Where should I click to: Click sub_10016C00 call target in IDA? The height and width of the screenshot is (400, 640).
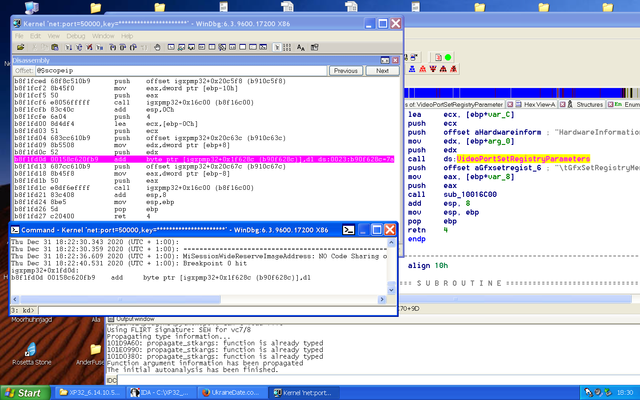[x=470, y=194]
